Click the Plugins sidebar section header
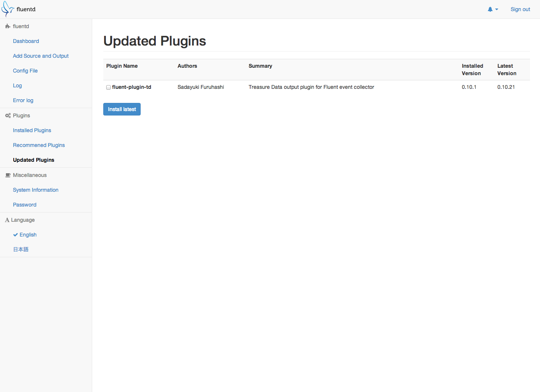This screenshot has height=392, width=540. click(x=21, y=115)
